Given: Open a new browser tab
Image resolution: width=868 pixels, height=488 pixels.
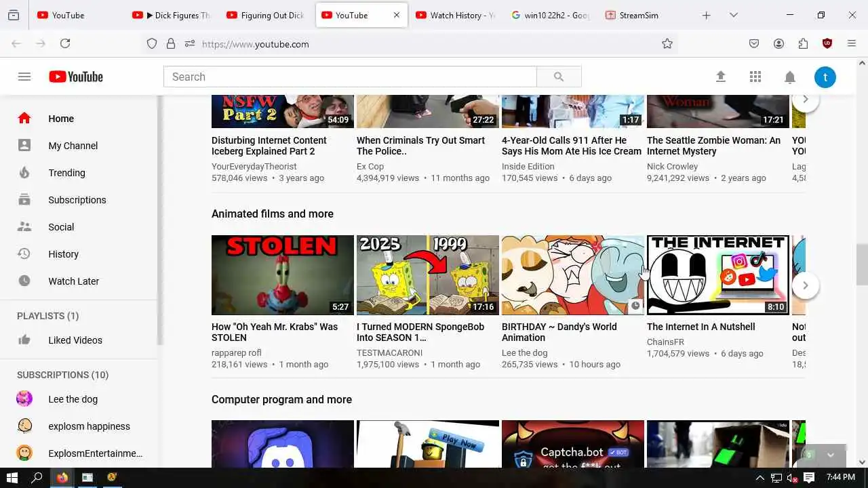Looking at the screenshot, I should pos(706,15).
